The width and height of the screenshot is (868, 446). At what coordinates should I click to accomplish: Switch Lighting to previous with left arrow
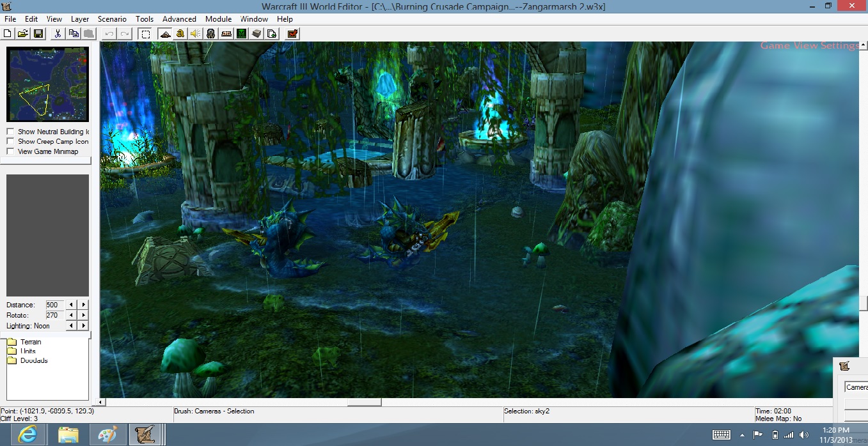tap(71, 326)
